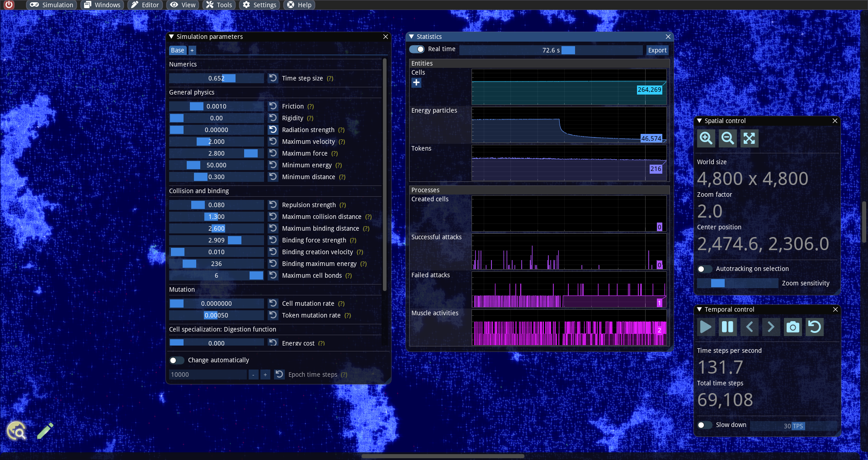The height and width of the screenshot is (460, 868).
Task: Collapse the Simulation parameters window
Action: coord(171,37)
